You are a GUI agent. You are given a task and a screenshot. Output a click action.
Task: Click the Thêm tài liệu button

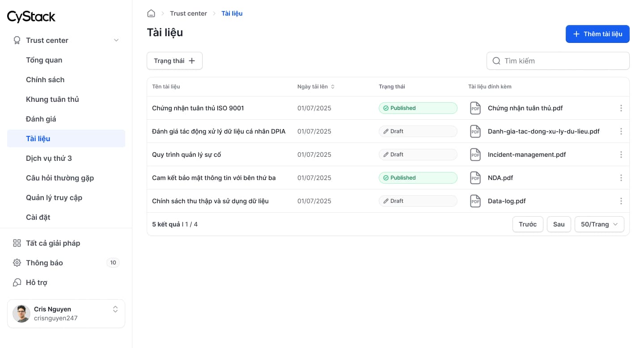click(x=597, y=34)
